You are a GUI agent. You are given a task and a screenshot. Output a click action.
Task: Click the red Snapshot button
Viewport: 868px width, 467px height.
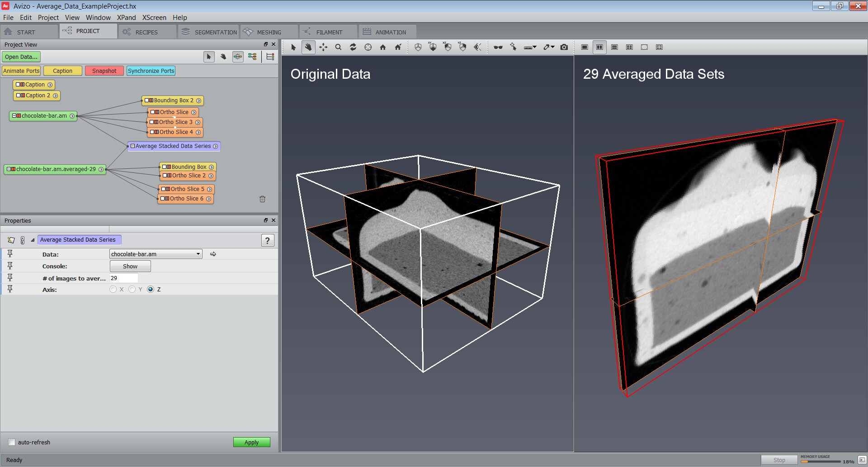tap(104, 71)
